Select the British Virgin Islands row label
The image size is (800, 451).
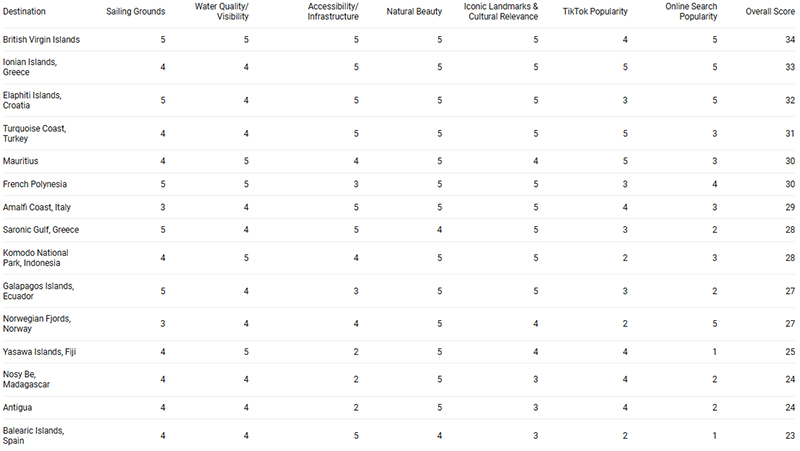[x=41, y=39]
